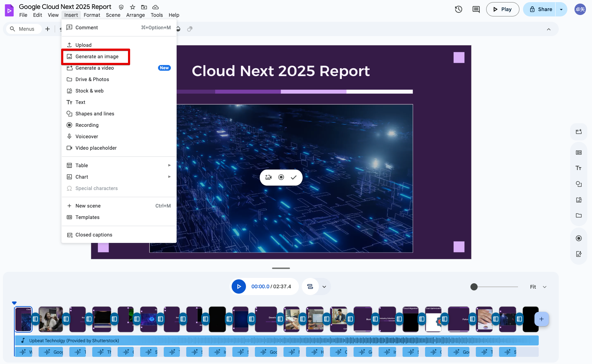Toggle the timeline view layout button
Image resolution: width=592 pixels, height=364 pixels.
point(310,286)
